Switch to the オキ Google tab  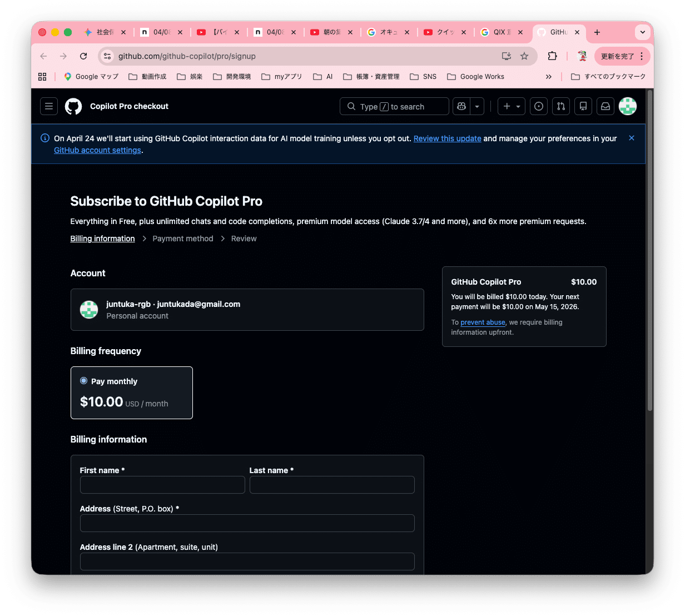click(x=388, y=32)
